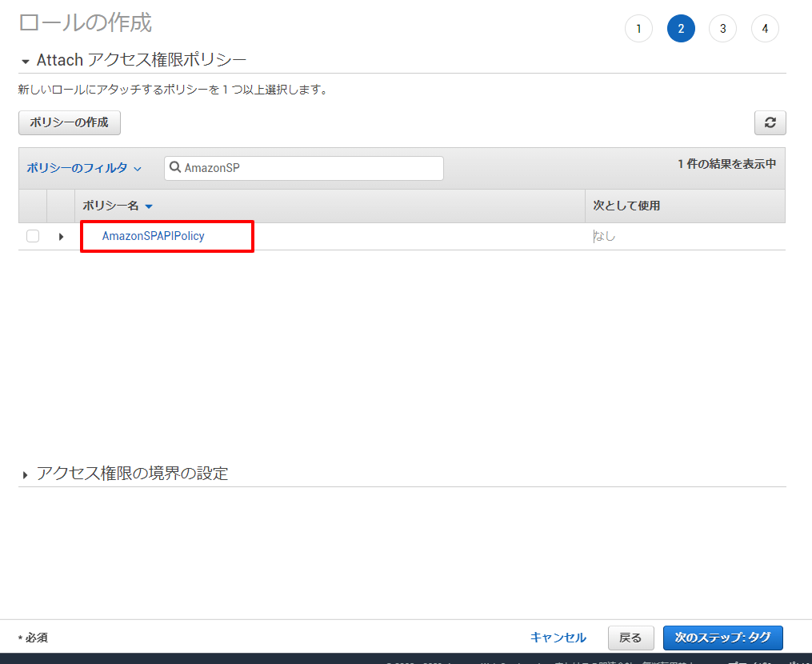Jump to step 3 indicator
Image resolution: width=812 pixels, height=664 pixels.
coord(723,29)
